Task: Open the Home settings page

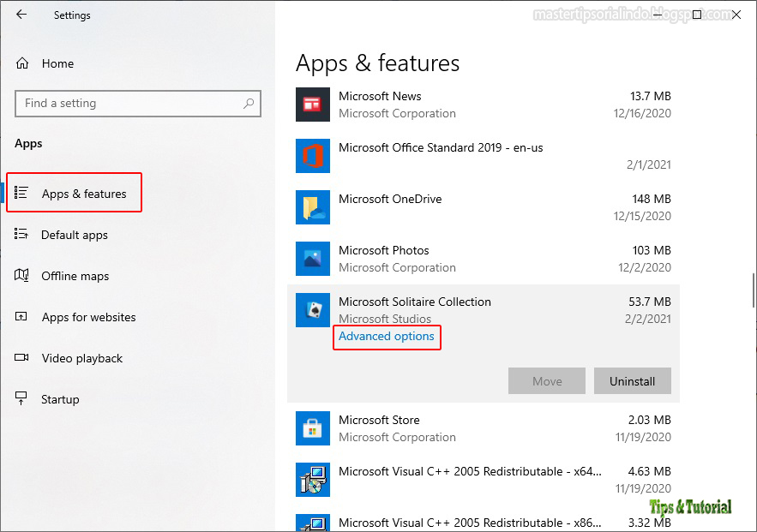Action: 57,63
